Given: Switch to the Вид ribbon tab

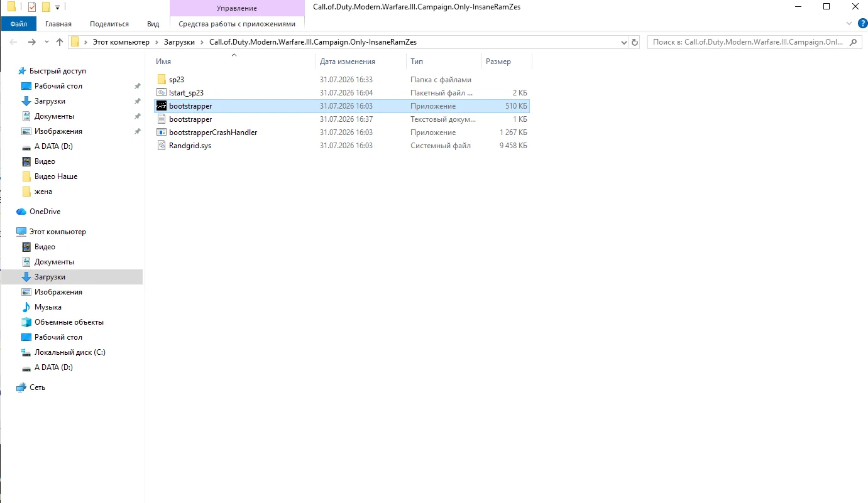Looking at the screenshot, I should [153, 24].
